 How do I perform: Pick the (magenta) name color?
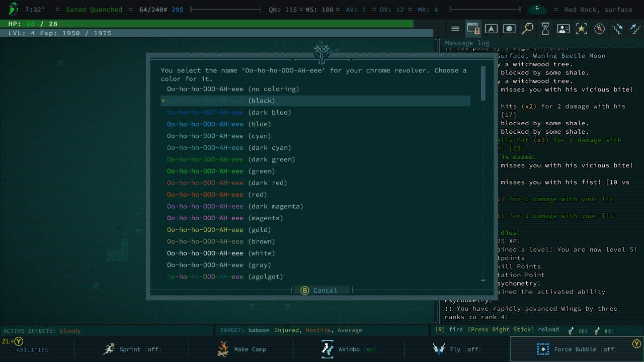click(225, 218)
